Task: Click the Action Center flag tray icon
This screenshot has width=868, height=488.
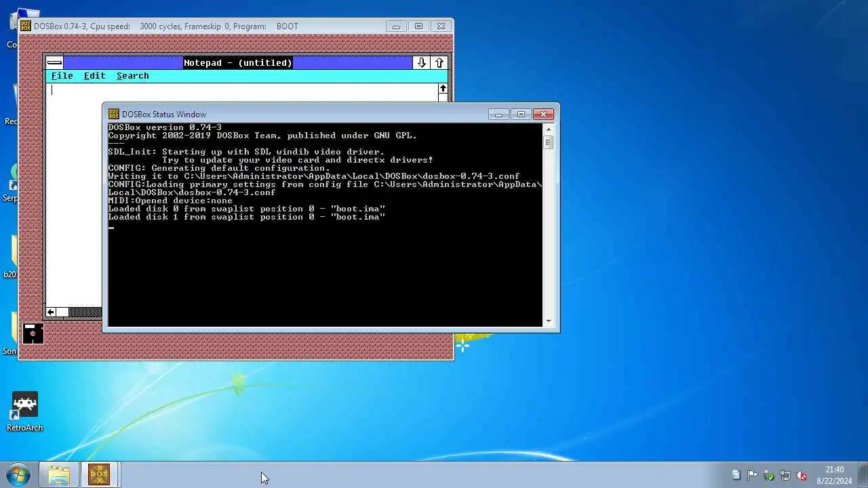Action: point(752,475)
